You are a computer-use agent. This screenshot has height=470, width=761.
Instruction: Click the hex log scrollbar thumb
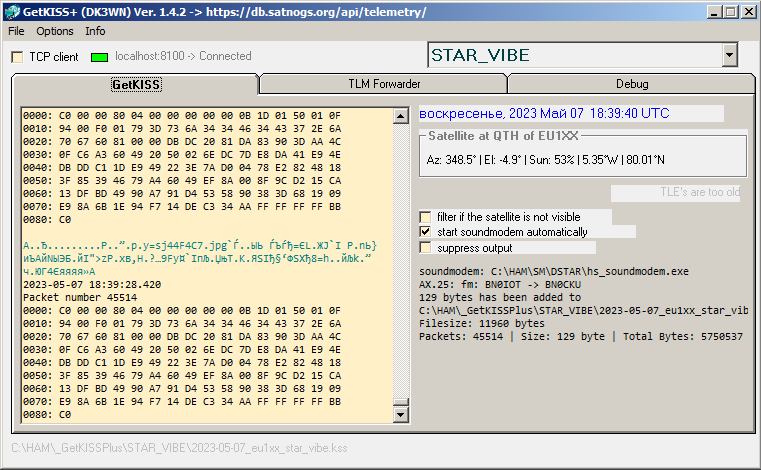(x=400, y=402)
